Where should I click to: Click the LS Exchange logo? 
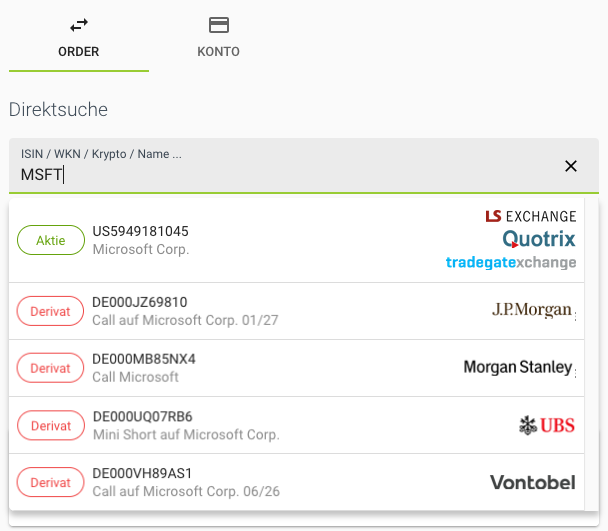click(x=530, y=216)
